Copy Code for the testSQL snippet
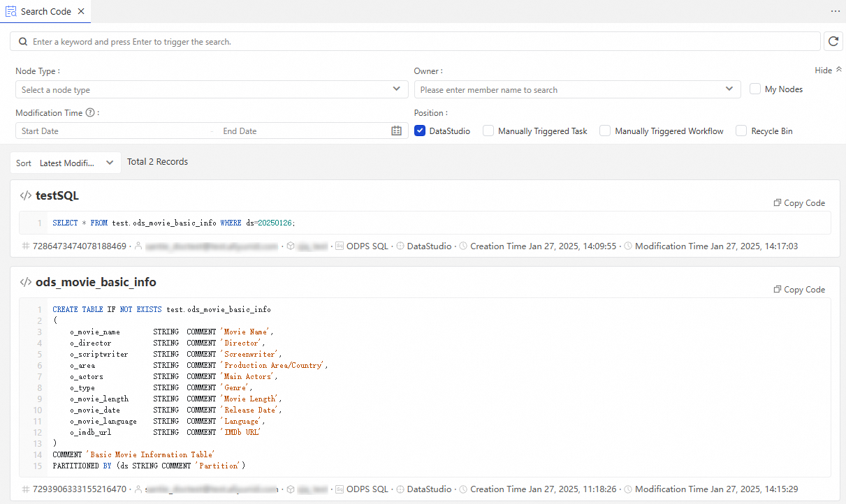846x504 pixels. click(x=799, y=203)
